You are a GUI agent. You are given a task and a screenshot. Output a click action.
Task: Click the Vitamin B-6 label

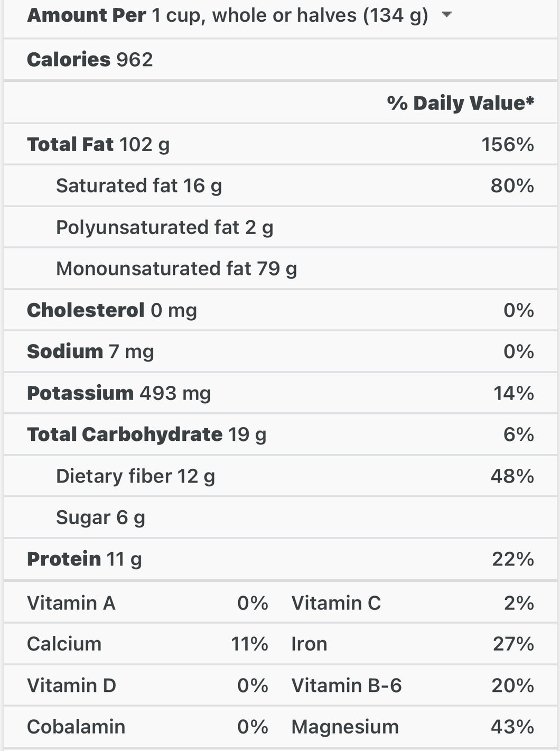coord(347,685)
